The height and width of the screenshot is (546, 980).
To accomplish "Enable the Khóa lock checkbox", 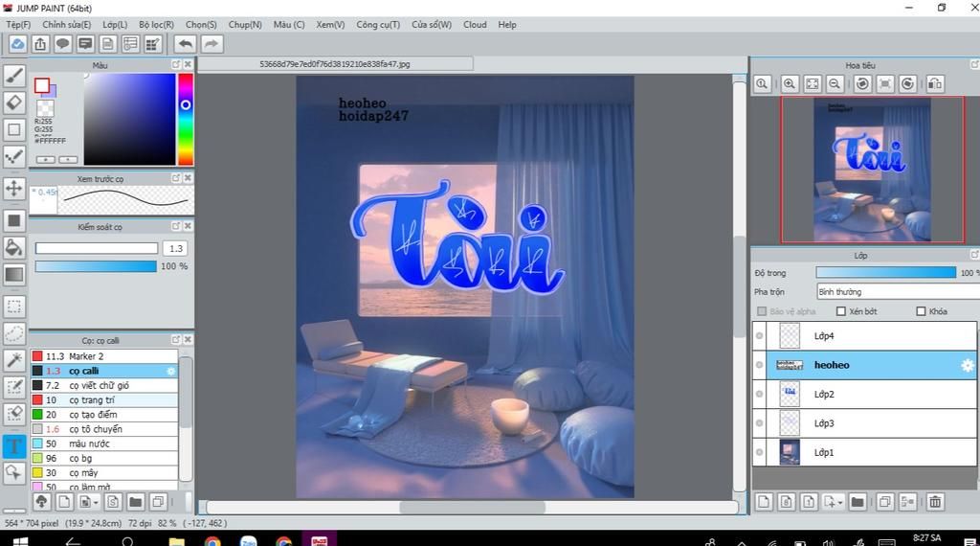I will [921, 311].
